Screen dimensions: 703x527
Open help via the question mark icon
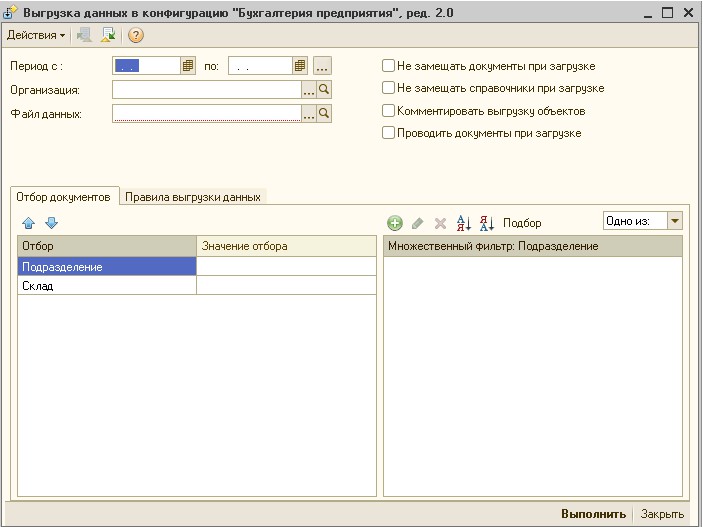click(x=135, y=35)
